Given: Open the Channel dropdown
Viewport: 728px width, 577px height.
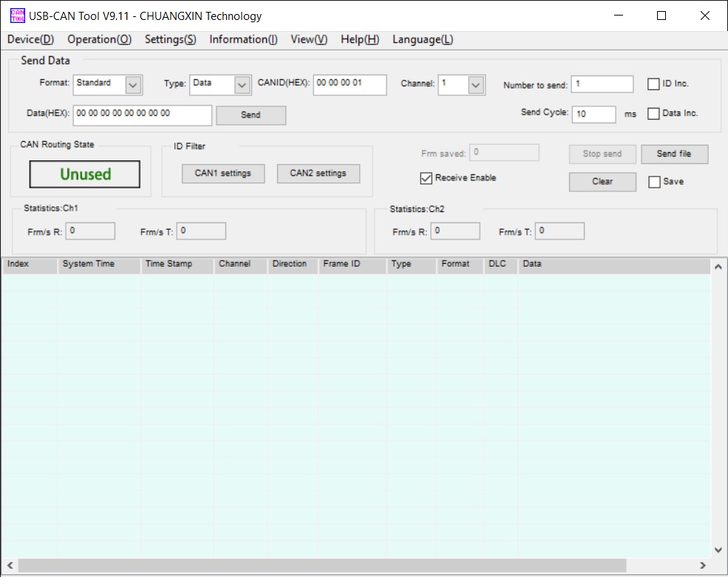Looking at the screenshot, I should (476, 85).
